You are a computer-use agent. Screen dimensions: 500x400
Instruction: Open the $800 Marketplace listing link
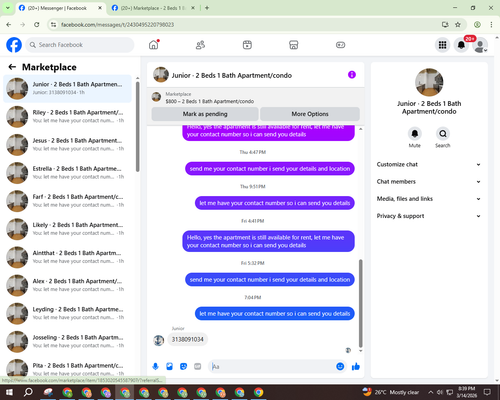coord(209,101)
